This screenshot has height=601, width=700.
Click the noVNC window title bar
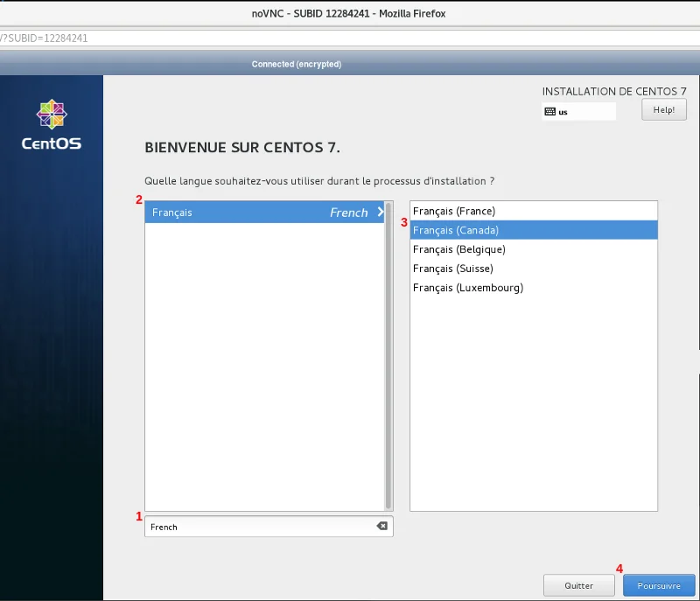tap(350, 13)
